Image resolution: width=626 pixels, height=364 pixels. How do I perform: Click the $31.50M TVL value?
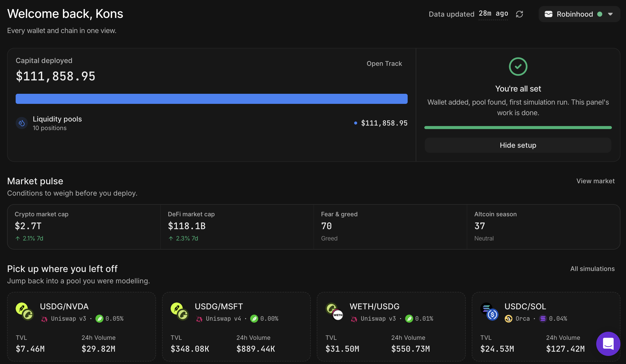342,349
